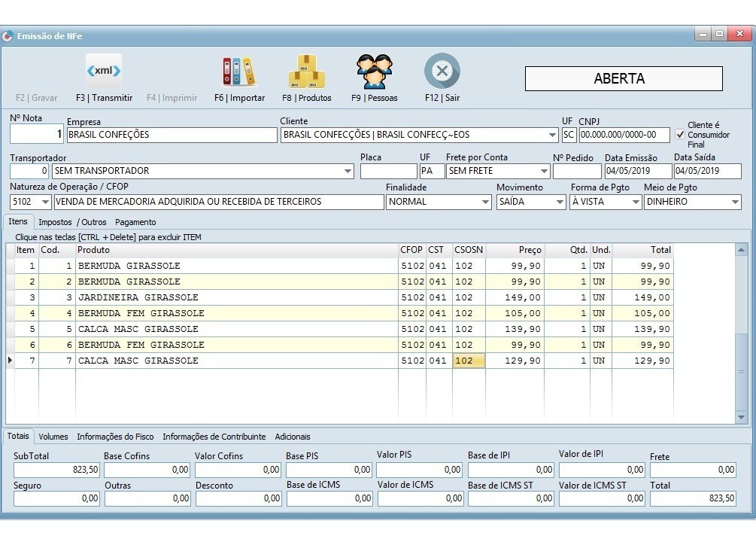Image resolution: width=756 pixels, height=545 pixels.
Task: Open F6 Importar binders icon
Action: (x=239, y=72)
